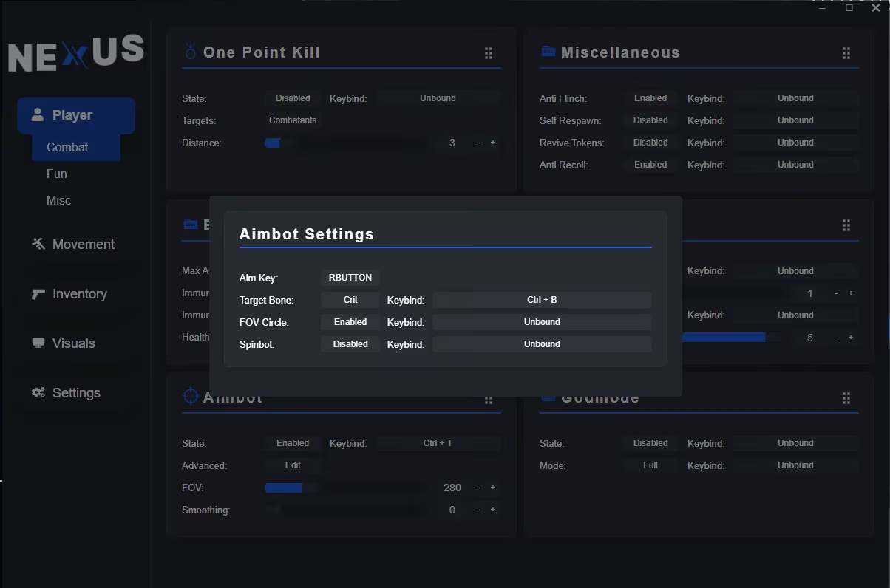Click the Aimbot crosshair icon
The width and height of the screenshot is (890, 588).
click(x=190, y=396)
